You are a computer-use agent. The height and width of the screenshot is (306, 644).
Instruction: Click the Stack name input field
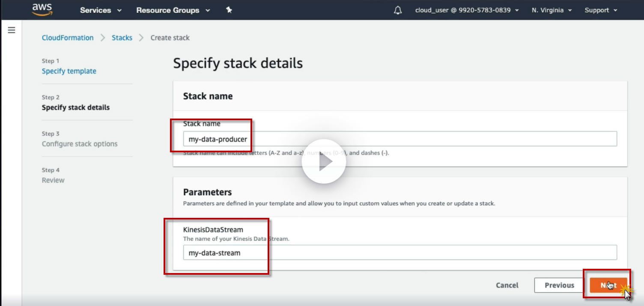[x=428, y=139]
